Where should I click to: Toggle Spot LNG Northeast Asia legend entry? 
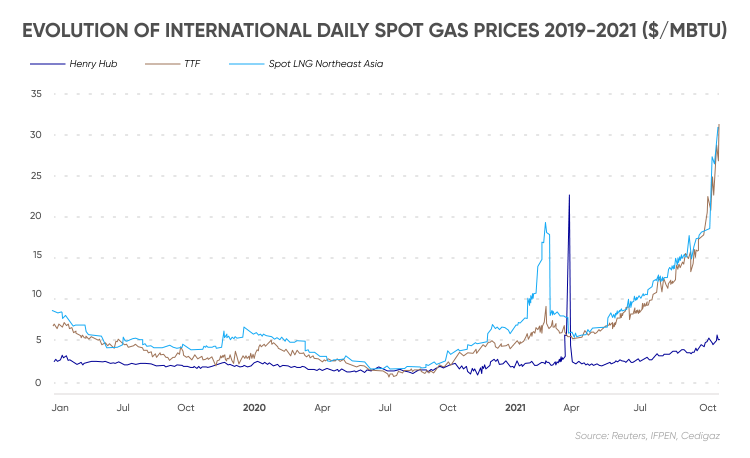point(306,64)
